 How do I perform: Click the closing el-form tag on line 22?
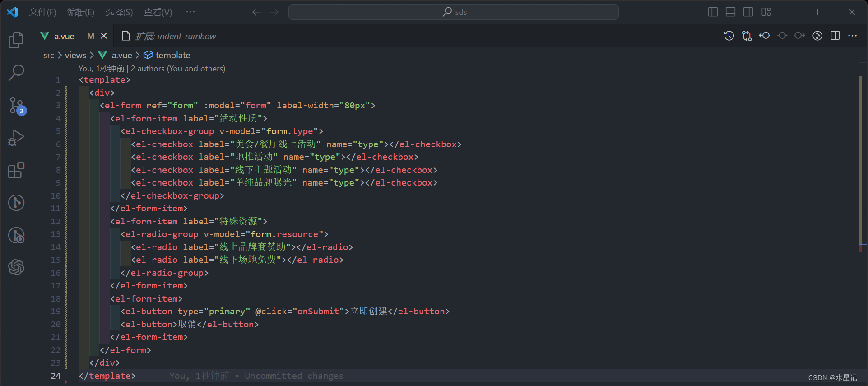point(125,350)
